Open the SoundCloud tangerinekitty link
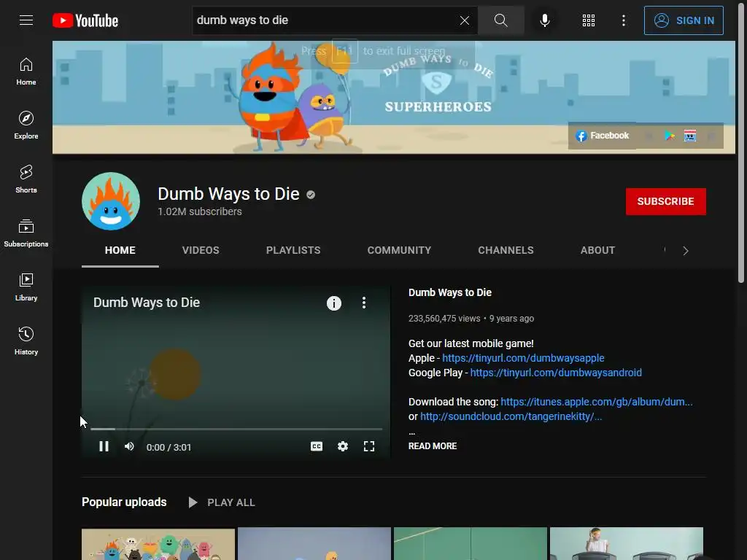Viewport: 747px width, 560px height. tap(511, 416)
